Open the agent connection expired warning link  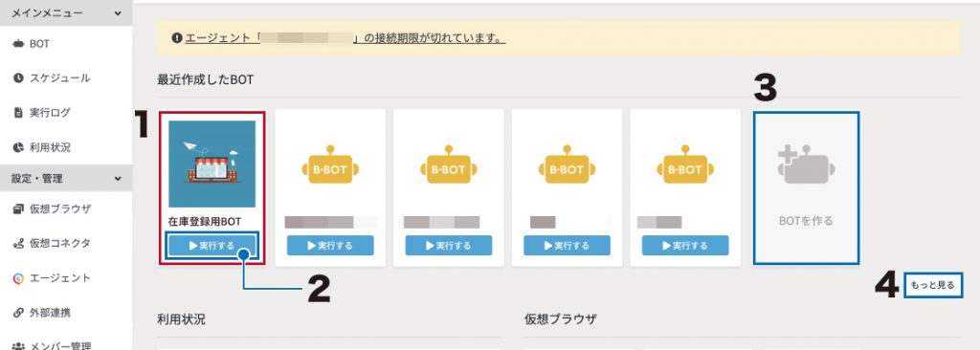345,38
